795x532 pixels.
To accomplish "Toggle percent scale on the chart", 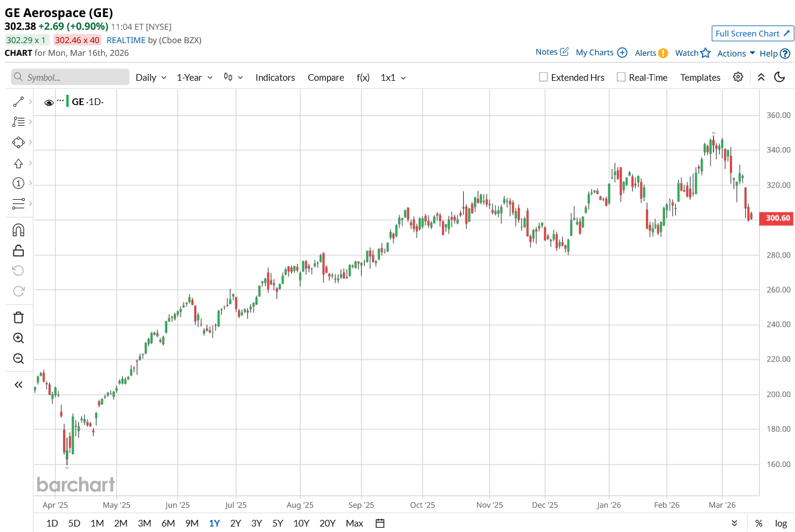I will click(x=759, y=523).
